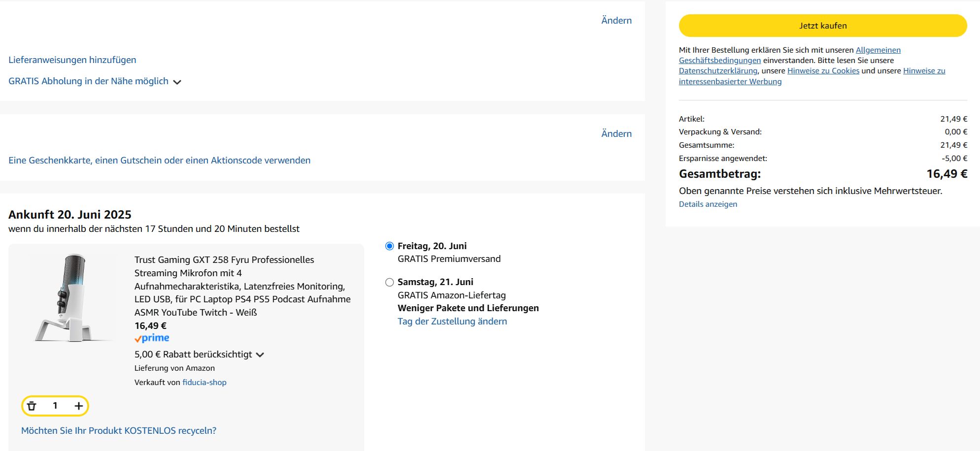Open the Datenschutzerklärung link
This screenshot has height=451, width=980.
click(717, 71)
